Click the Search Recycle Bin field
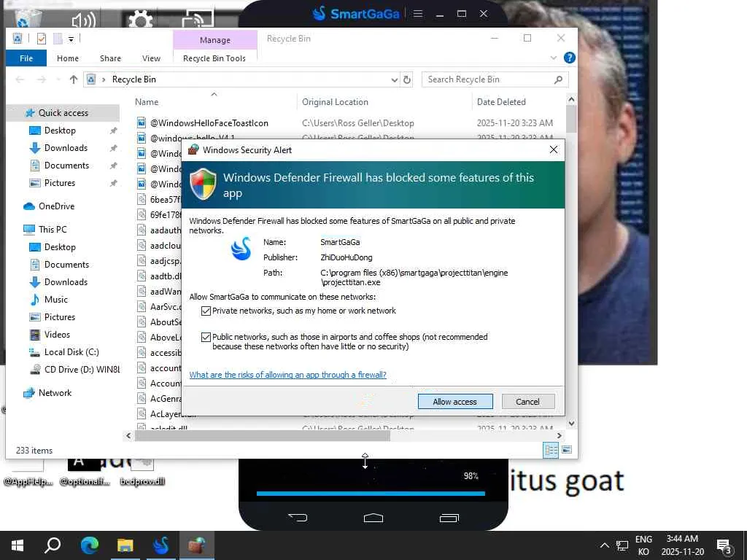Image resolution: width=747 pixels, height=560 pixels. (495, 79)
